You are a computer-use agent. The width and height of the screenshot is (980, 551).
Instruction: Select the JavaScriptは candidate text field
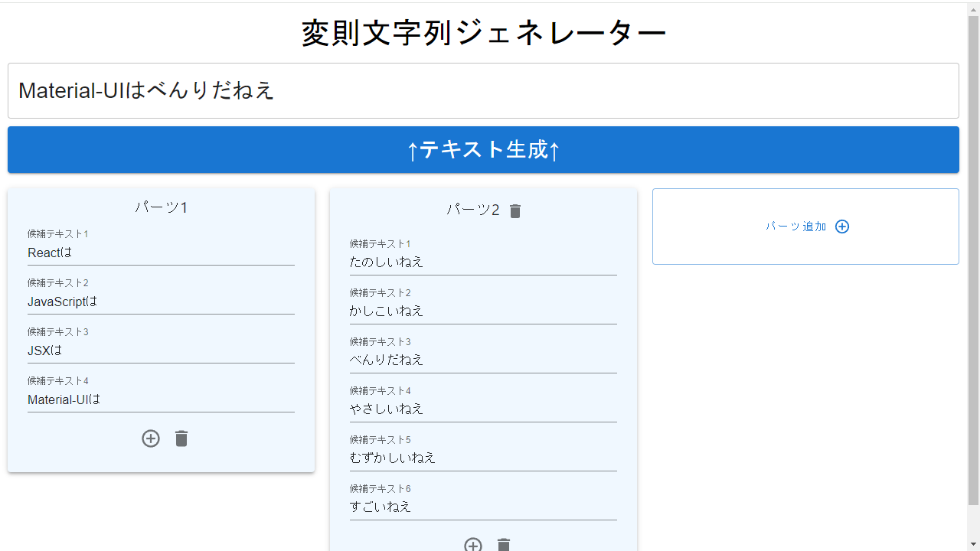click(x=161, y=302)
